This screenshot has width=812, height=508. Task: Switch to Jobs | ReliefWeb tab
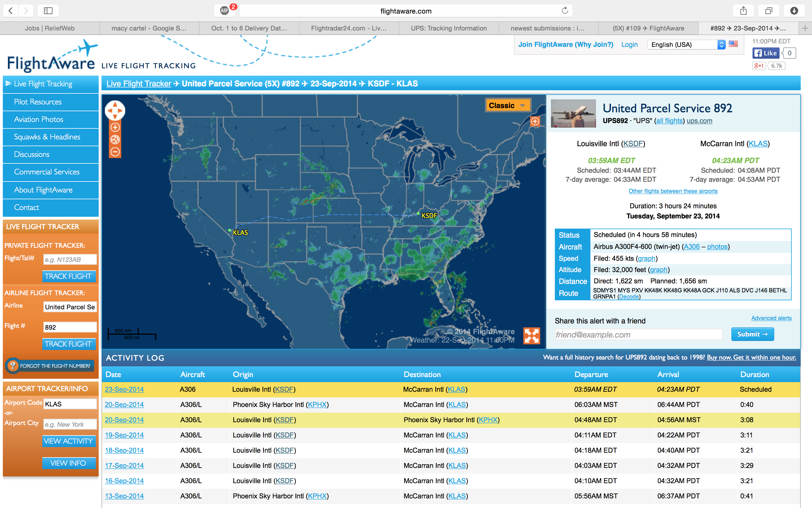tap(50, 28)
